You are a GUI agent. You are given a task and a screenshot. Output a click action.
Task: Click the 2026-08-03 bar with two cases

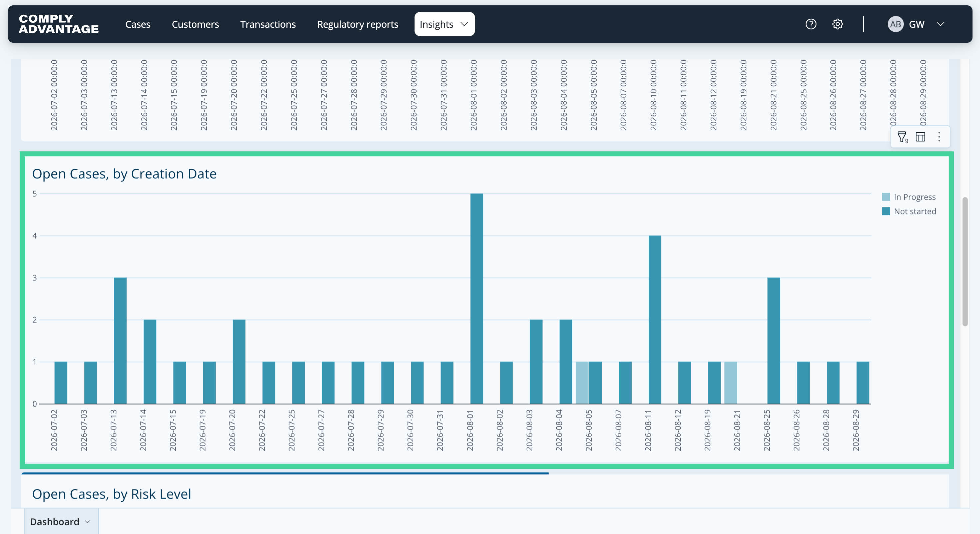(x=536, y=361)
